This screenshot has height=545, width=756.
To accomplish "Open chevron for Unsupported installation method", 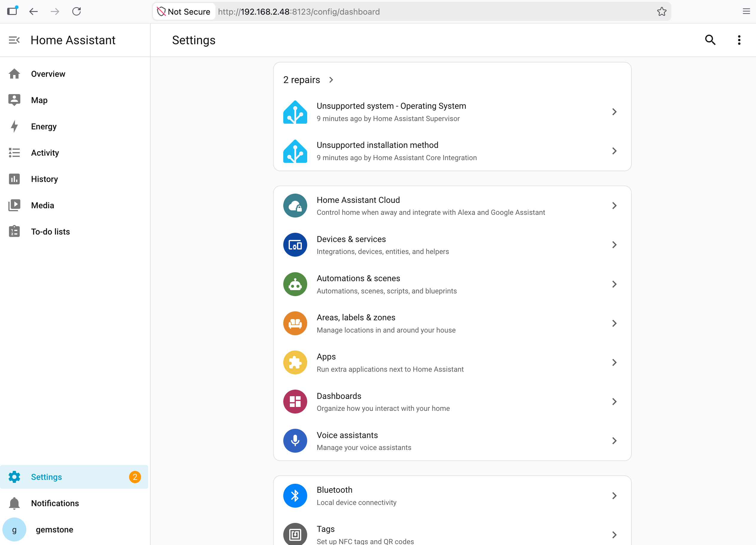I will tap(614, 151).
